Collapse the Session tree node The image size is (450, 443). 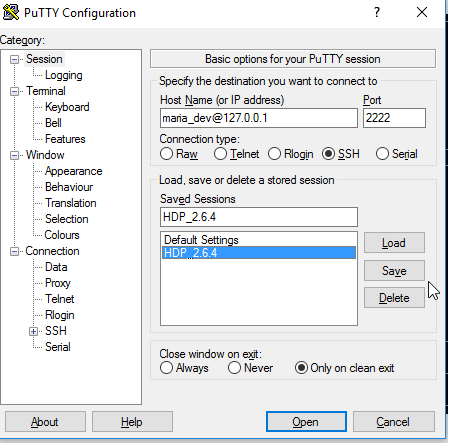pos(14,60)
